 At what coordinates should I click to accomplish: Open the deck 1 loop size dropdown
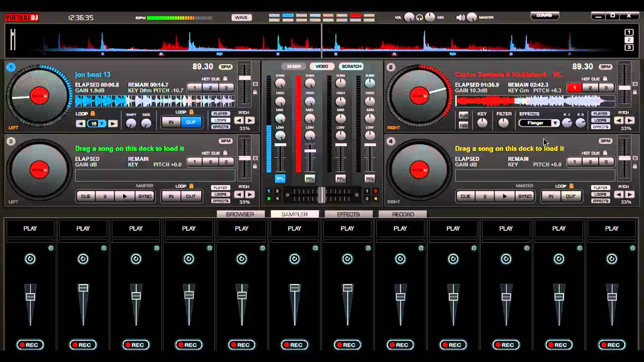(x=102, y=124)
